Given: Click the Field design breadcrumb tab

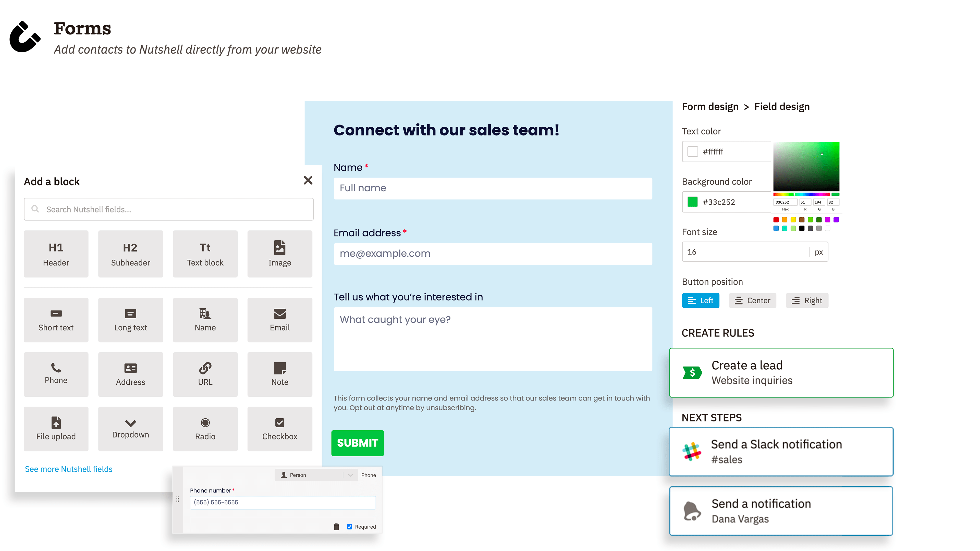Looking at the screenshot, I should pos(783,106).
